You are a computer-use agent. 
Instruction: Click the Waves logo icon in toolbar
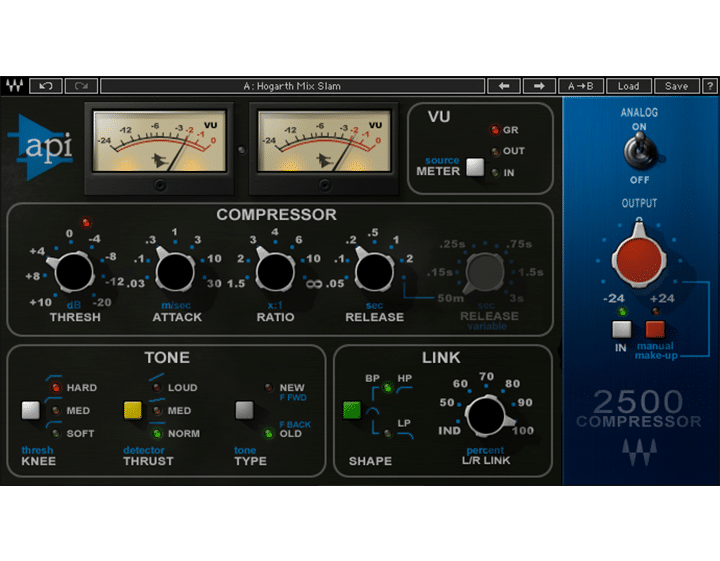(x=14, y=86)
